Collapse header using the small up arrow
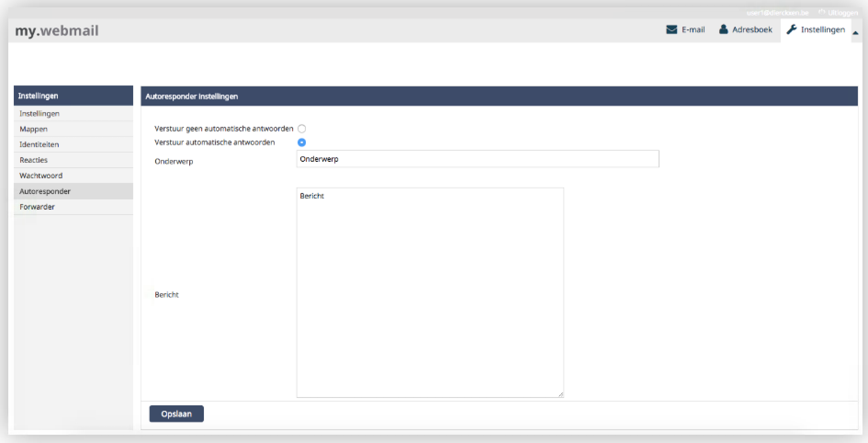This screenshot has height=443, width=868. click(856, 33)
